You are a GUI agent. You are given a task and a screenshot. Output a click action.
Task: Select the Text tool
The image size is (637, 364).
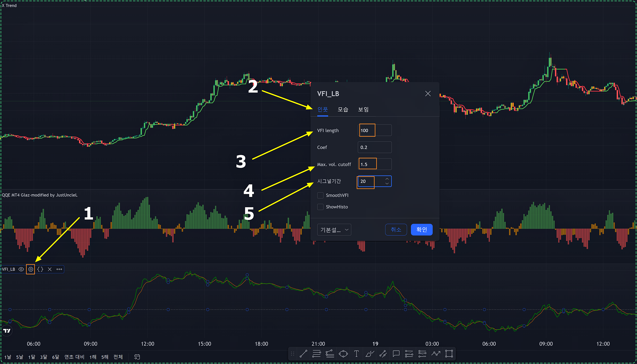click(356, 354)
